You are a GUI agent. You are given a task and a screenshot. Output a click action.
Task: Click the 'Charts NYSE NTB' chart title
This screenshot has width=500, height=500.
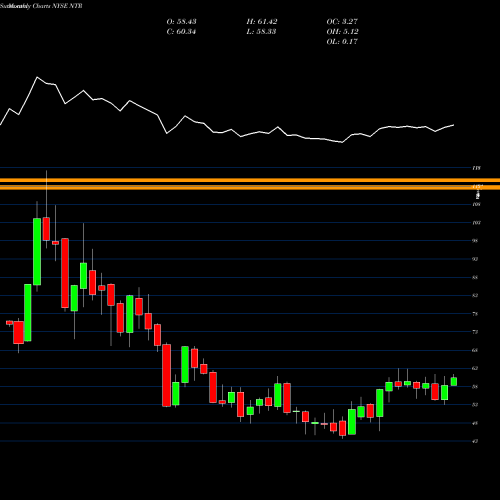(x=58, y=6)
